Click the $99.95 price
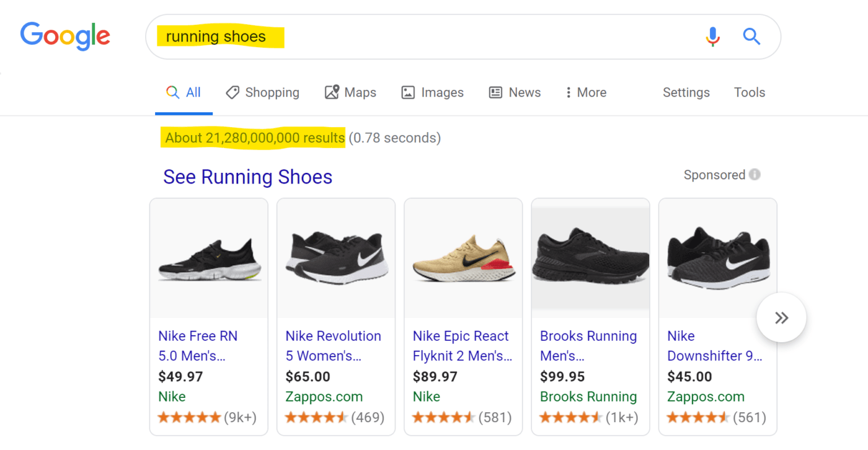Viewport: 868px width, 450px height. click(x=562, y=377)
